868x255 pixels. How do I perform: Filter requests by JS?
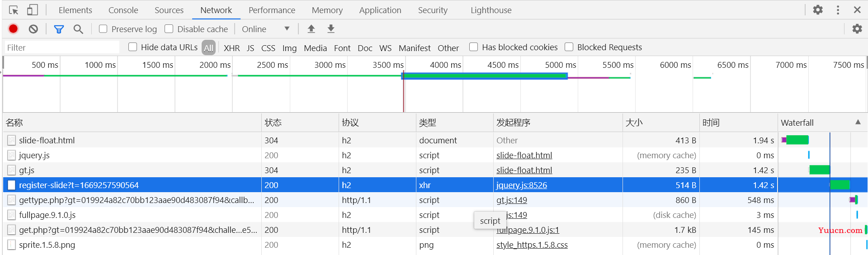[x=250, y=47]
